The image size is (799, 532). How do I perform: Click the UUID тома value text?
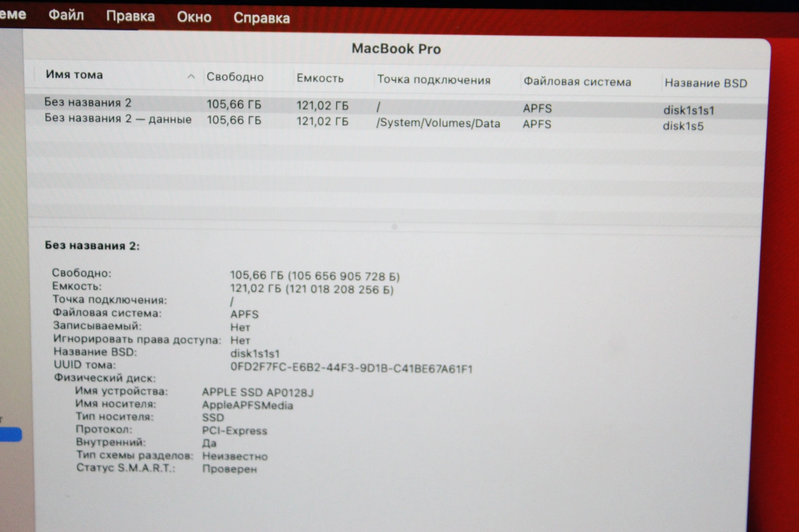(351, 369)
